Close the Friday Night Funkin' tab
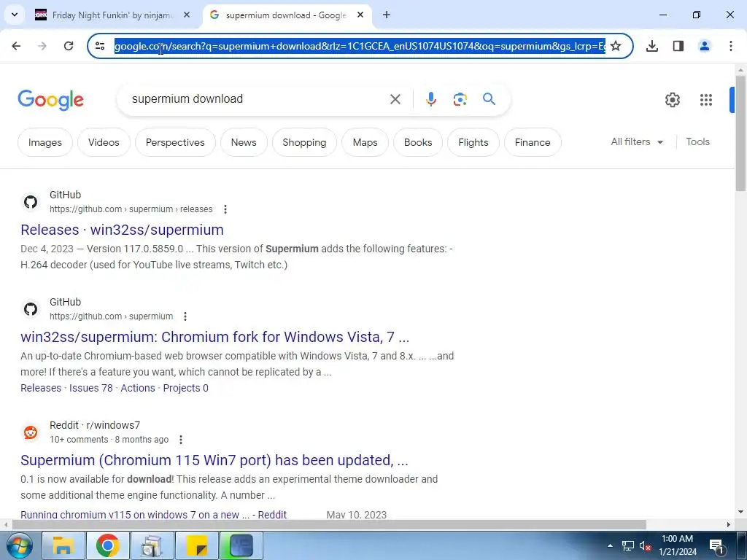This screenshot has height=560, width=747. 187,15
